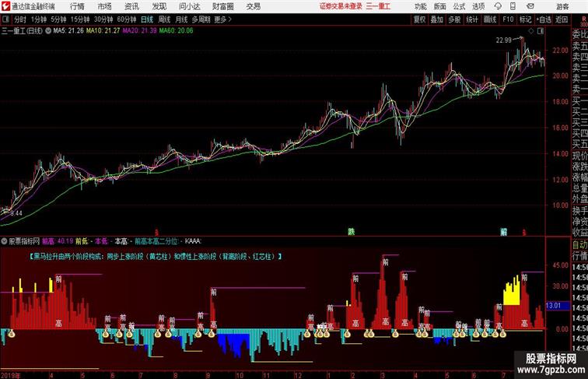Open the 交易 menu
Screen dimensions: 588x379
pyautogui.click(x=253, y=6)
